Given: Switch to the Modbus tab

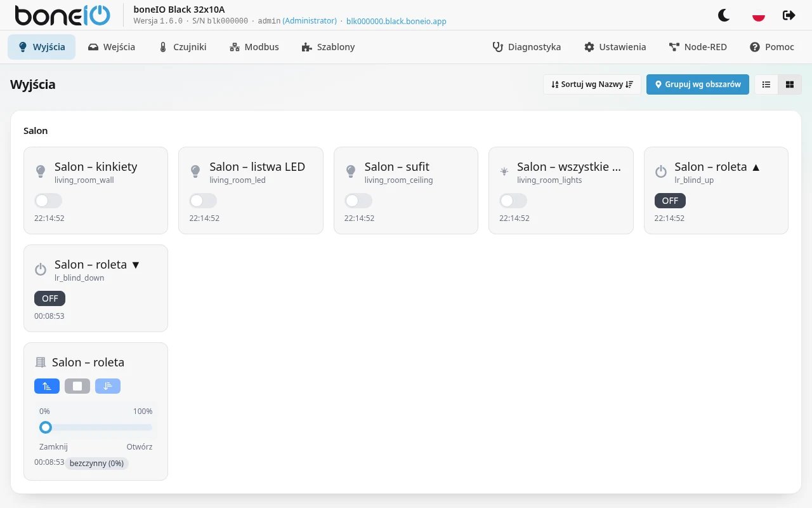Looking at the screenshot, I should 254,47.
